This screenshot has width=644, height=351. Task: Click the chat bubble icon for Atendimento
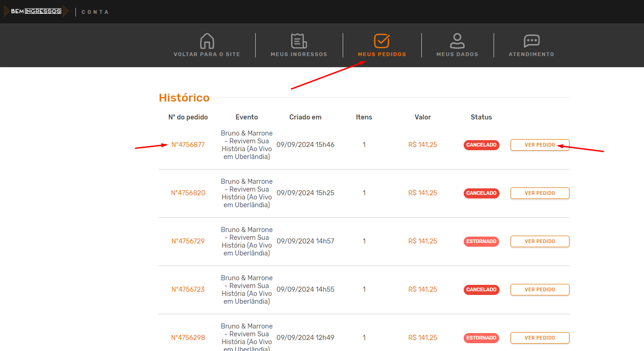point(531,41)
